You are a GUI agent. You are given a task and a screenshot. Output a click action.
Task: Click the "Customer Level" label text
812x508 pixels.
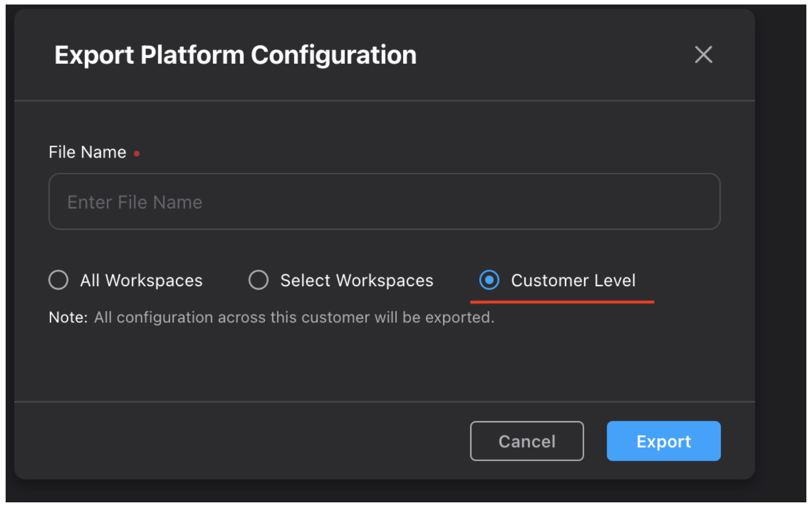573,281
